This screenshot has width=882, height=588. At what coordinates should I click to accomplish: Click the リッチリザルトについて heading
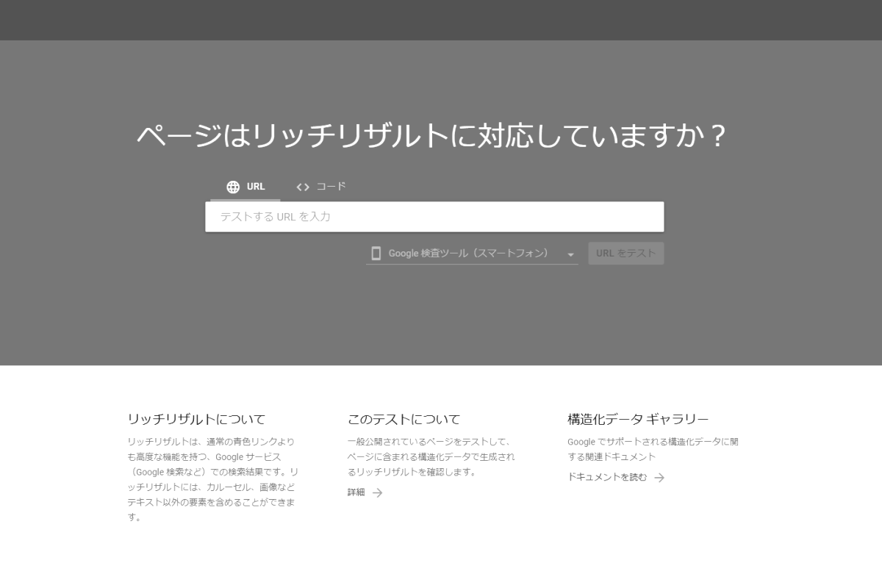196,419
